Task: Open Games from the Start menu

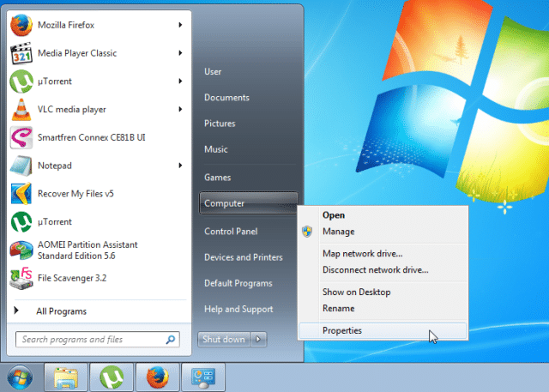Action: [x=217, y=178]
